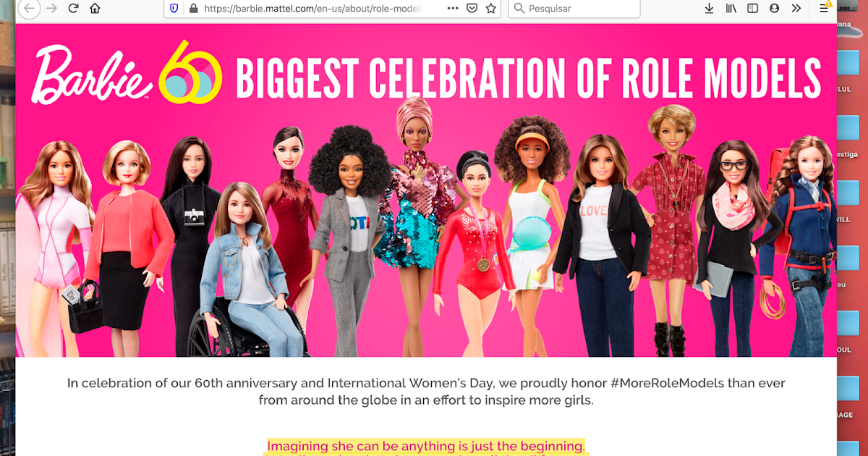
Task: Open the hamburger menu with alert badge
Action: [x=823, y=9]
